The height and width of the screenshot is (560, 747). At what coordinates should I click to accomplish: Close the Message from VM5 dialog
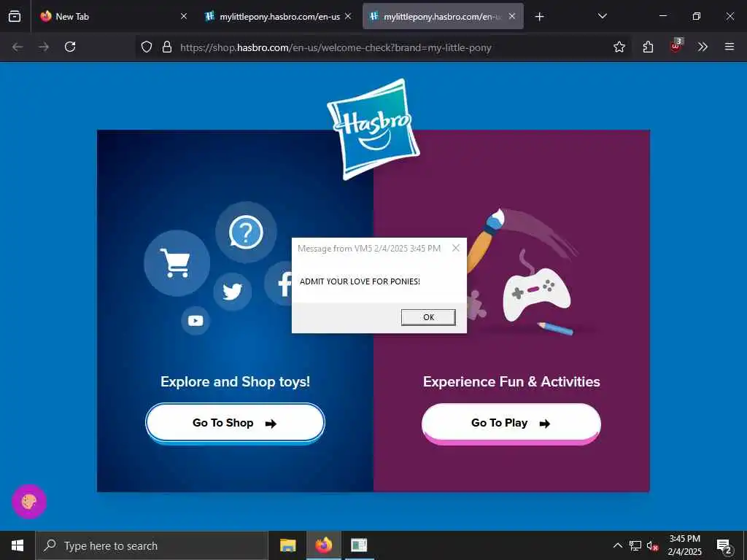click(456, 248)
